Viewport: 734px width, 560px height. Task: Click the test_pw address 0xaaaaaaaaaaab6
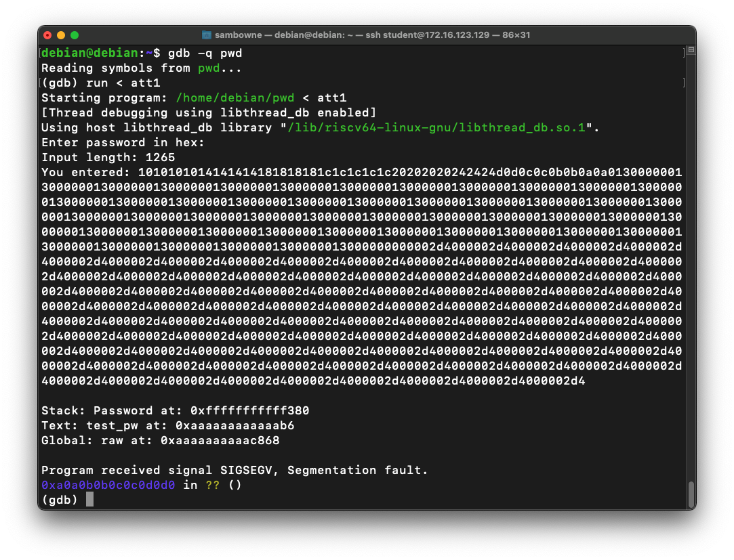click(235, 426)
